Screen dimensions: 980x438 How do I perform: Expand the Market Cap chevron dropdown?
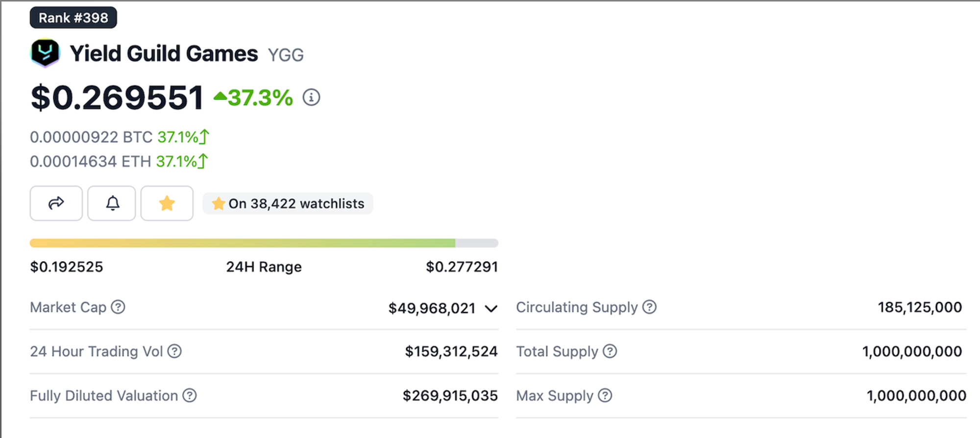[x=491, y=309]
